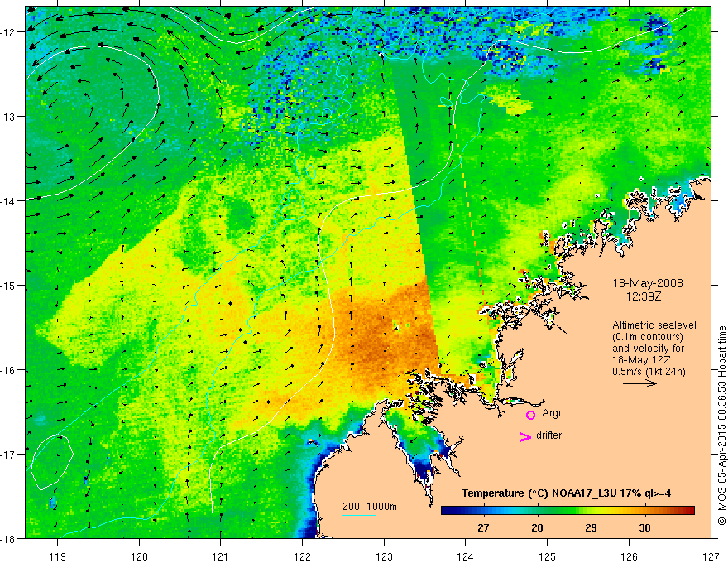This screenshot has width=728, height=563.
Task: Click the '18-May-2008' date text
Action: [648, 283]
